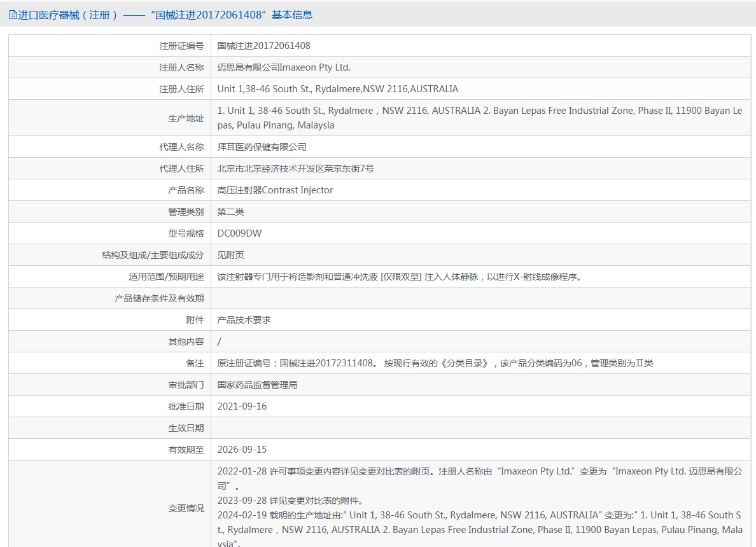
Task: Click registrant name '迈思昂有限公司Imaxeon Pty Ltd.'
Action: (284, 67)
